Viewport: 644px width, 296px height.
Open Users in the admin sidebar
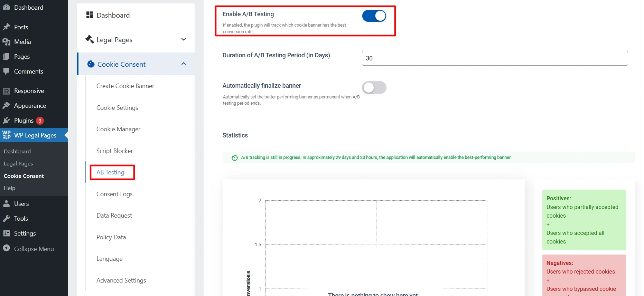(21, 204)
